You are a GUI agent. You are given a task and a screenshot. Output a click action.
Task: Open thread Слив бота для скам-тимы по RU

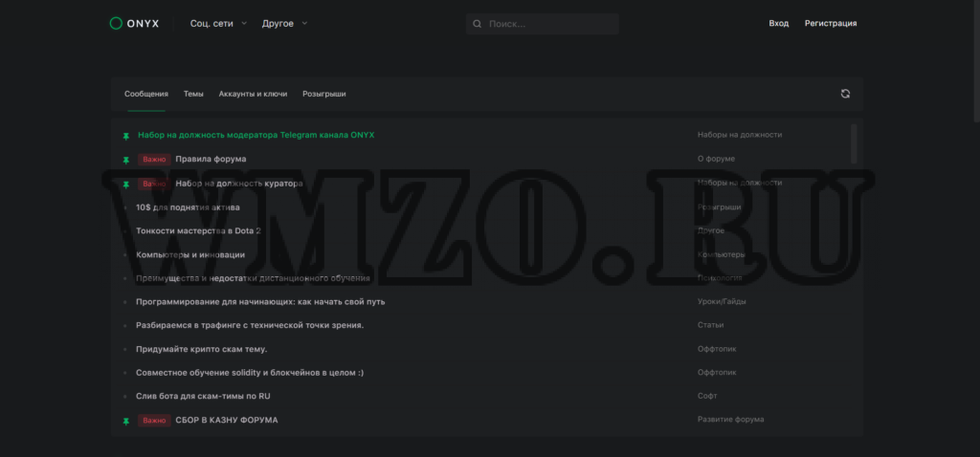[203, 397]
